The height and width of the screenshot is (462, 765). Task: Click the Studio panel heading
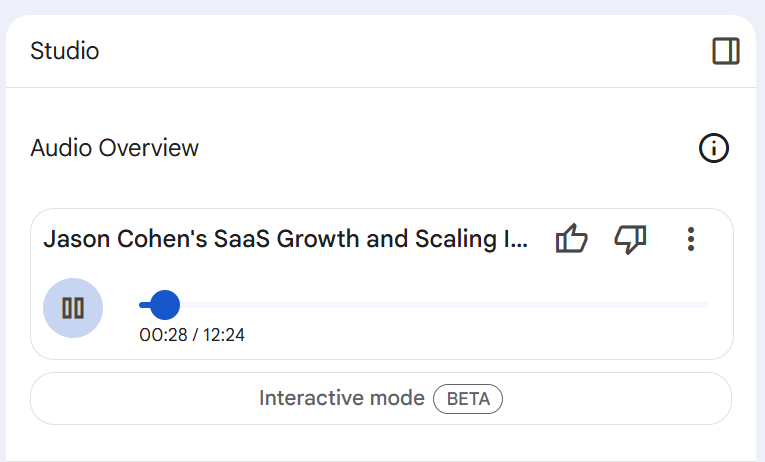[65, 51]
